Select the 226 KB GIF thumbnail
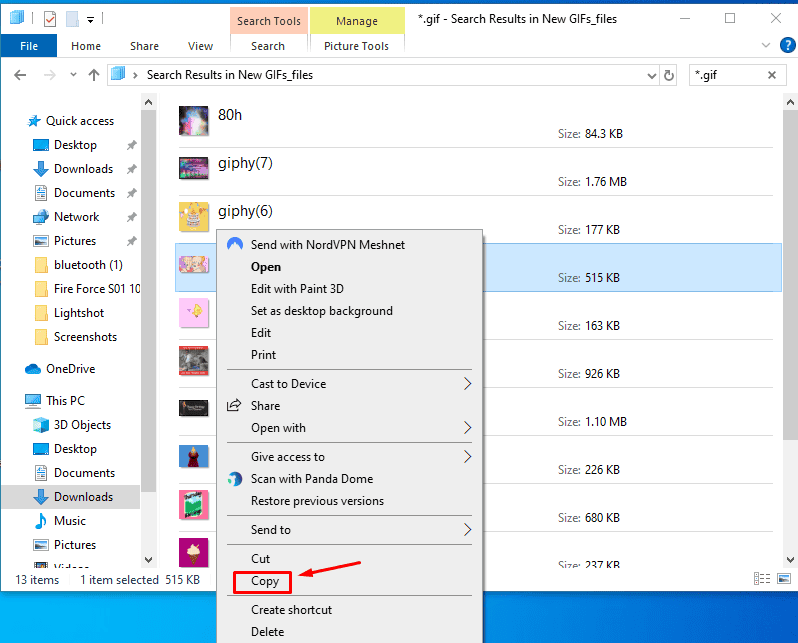This screenshot has width=798, height=643. point(193,456)
